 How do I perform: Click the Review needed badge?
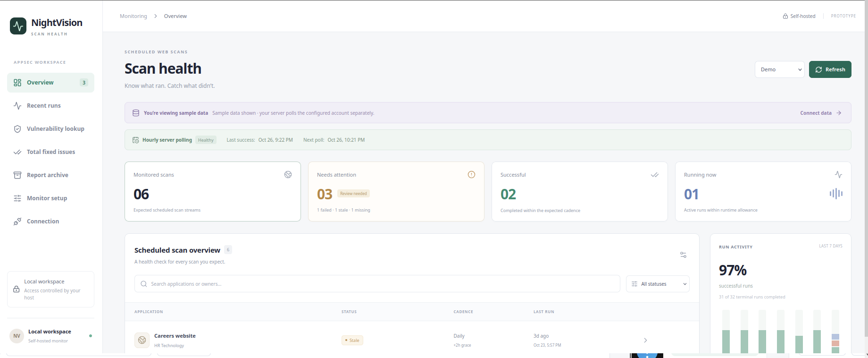click(353, 194)
